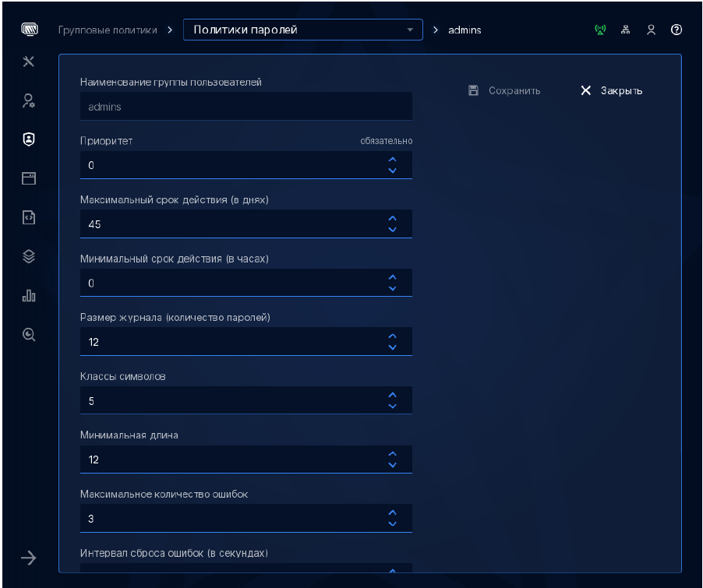This screenshot has width=703, height=588.
Task: Open the wrench and screwdriver tools section
Action: pyautogui.click(x=29, y=62)
